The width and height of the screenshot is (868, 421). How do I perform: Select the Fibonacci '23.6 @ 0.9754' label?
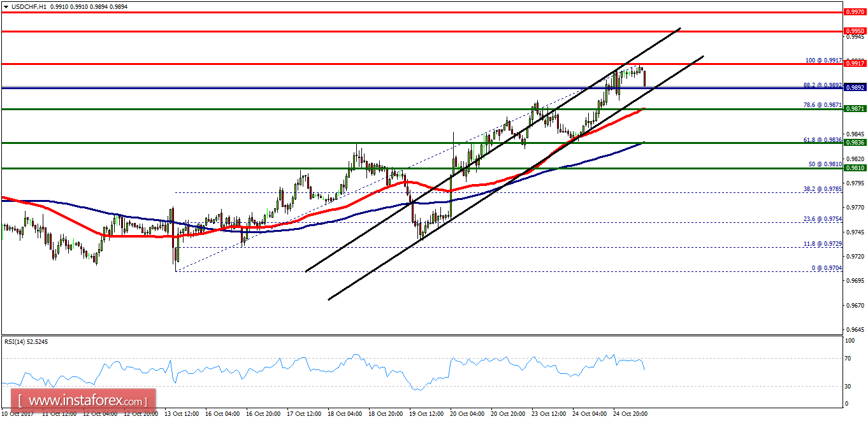point(823,218)
